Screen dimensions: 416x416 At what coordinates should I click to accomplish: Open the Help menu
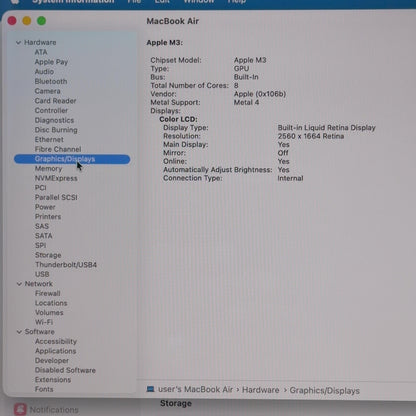236,1
